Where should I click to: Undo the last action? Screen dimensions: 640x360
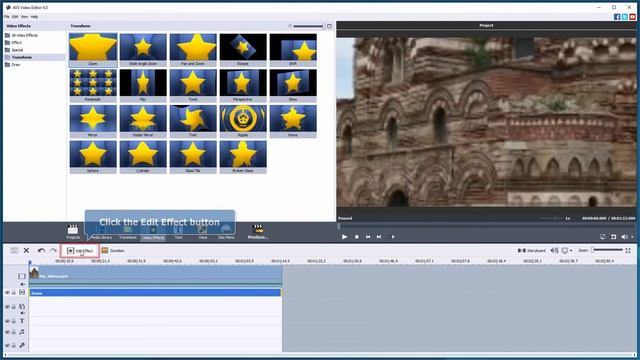click(41, 250)
